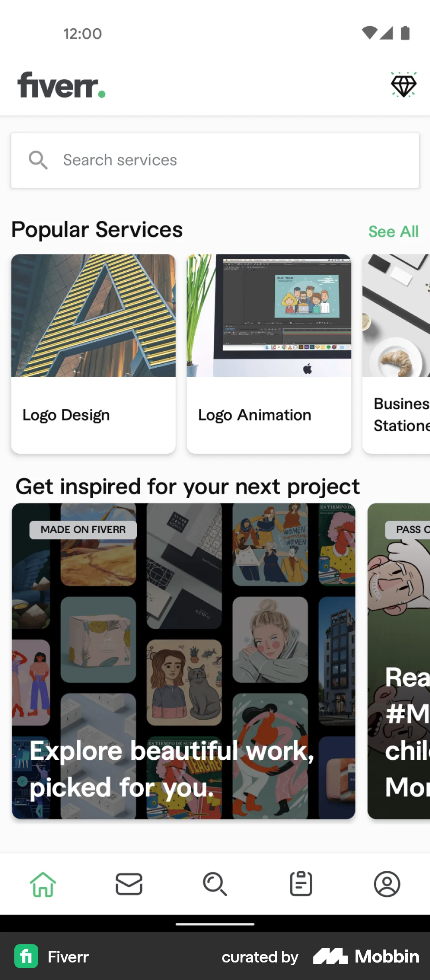Click the diamond premium icon top right

click(403, 85)
